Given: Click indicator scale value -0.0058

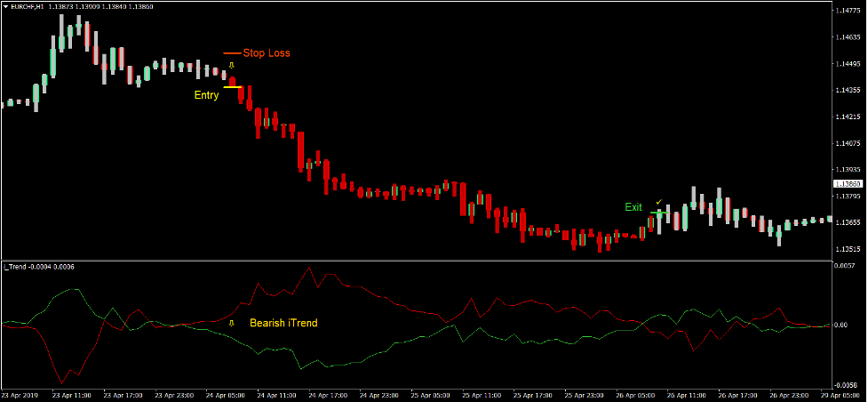Looking at the screenshot, I should [x=845, y=385].
